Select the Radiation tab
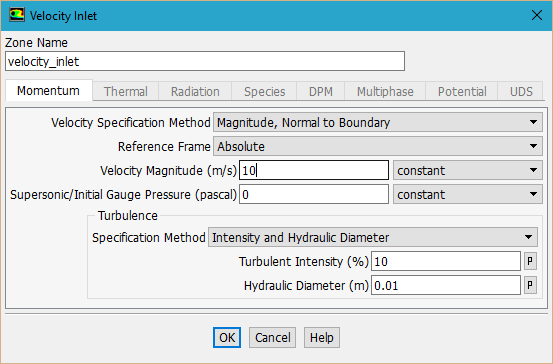Viewport: 553px width, 364px height. tap(195, 91)
